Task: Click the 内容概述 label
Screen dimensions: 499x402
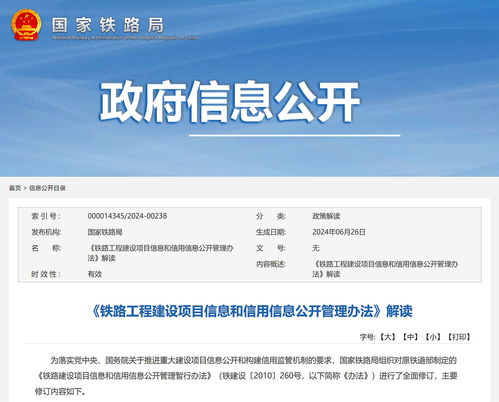Action: click(271, 264)
